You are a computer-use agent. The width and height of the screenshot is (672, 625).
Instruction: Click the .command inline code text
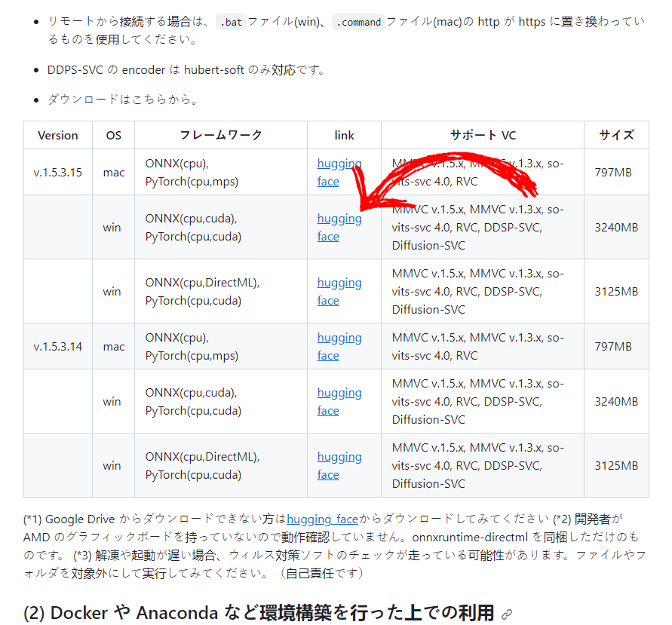click(359, 22)
